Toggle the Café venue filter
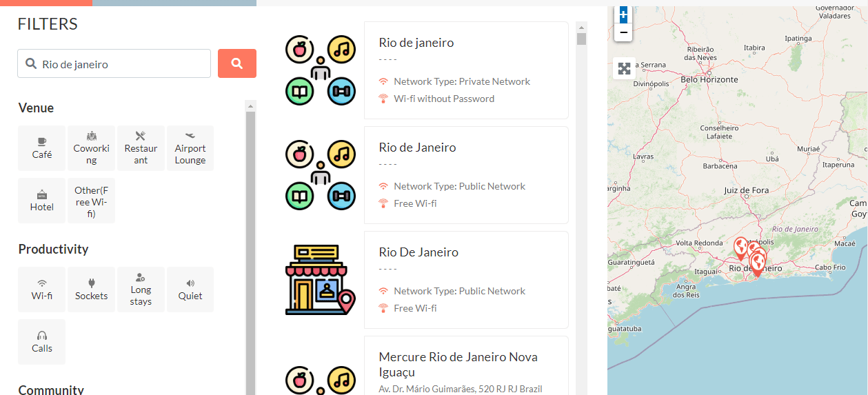 pyautogui.click(x=42, y=148)
